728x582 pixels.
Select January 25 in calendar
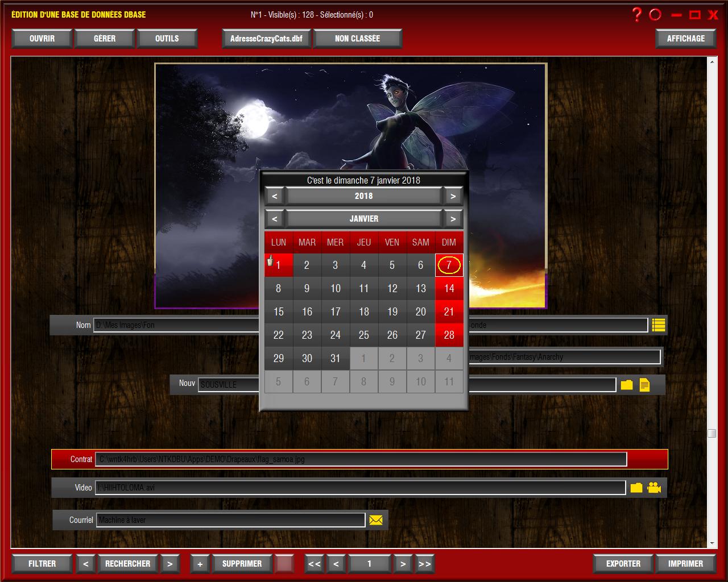(x=364, y=335)
